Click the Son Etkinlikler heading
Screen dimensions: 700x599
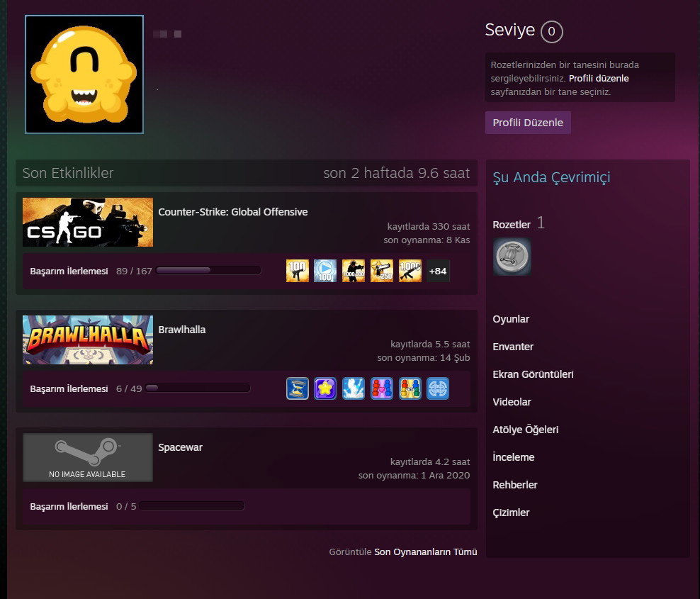[x=68, y=173]
